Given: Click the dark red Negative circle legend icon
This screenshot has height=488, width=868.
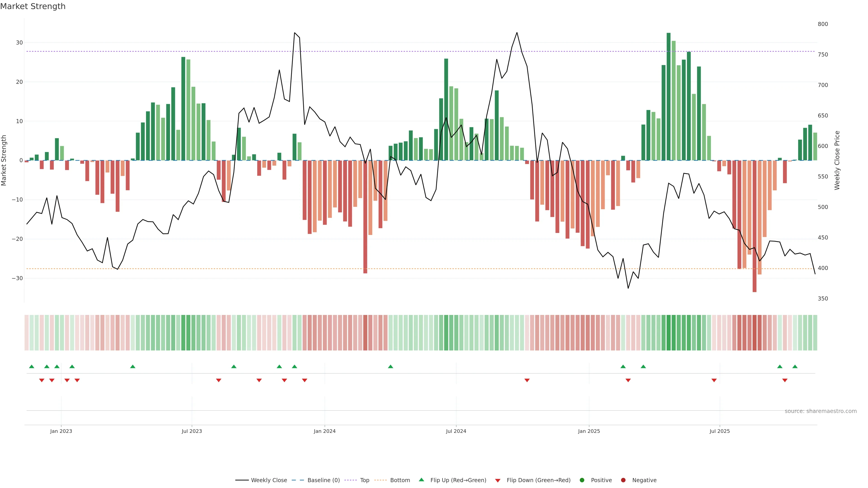Looking at the screenshot, I should 623,480.
